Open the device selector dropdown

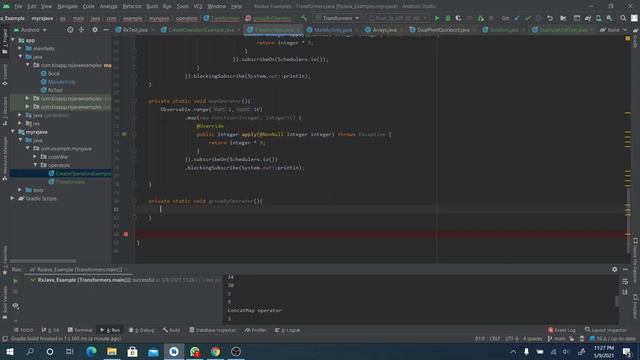[x=397, y=18]
